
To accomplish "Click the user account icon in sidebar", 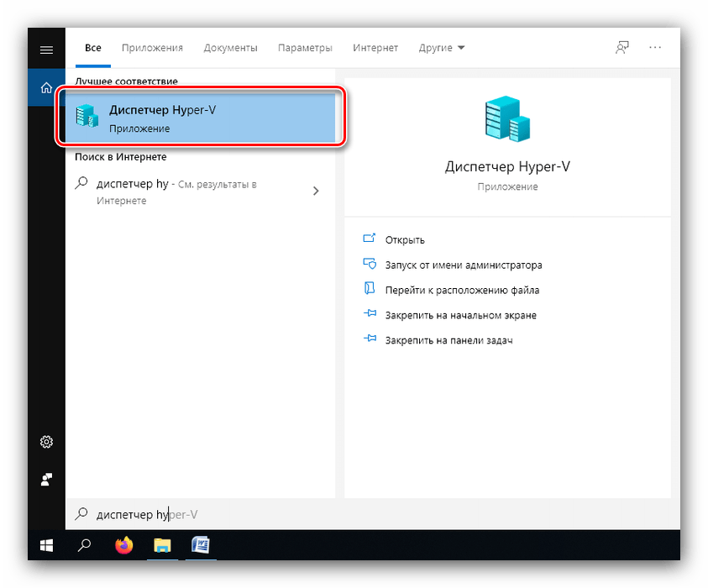I will pos(46,480).
